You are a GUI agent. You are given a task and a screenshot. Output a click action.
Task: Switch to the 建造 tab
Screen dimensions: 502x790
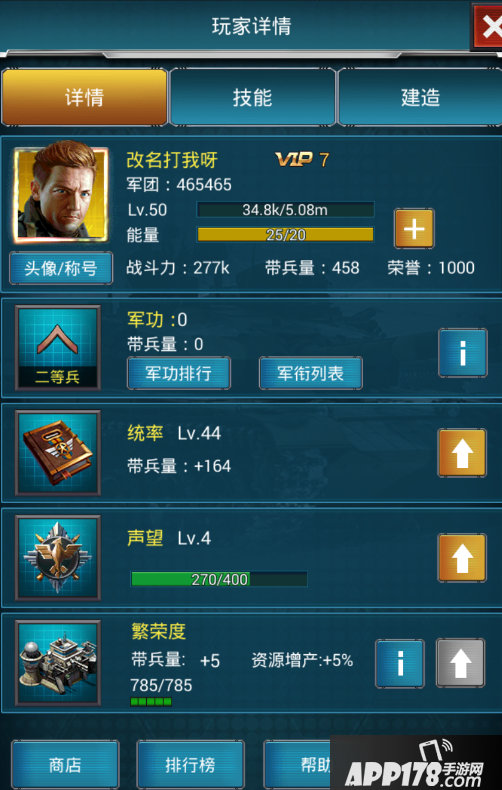(420, 97)
